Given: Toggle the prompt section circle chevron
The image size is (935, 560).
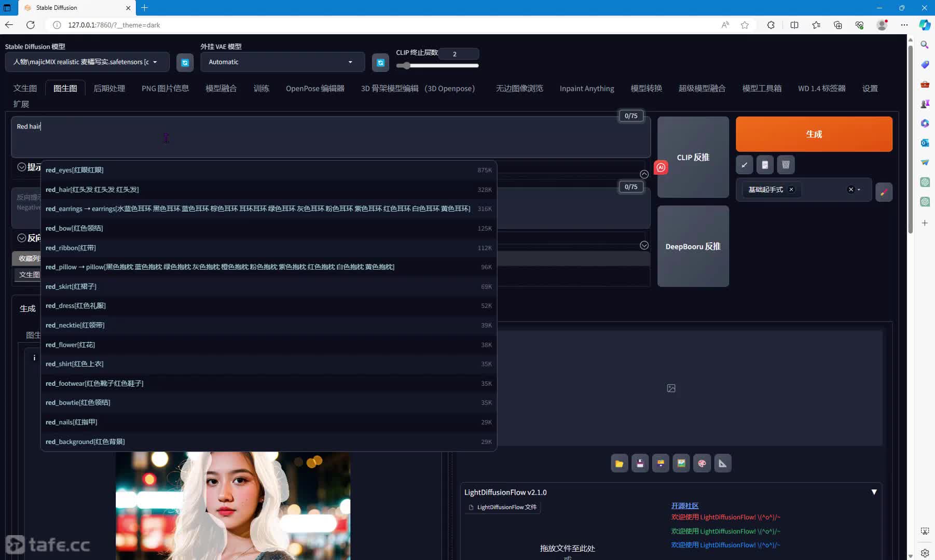Looking at the screenshot, I should coord(22,167).
